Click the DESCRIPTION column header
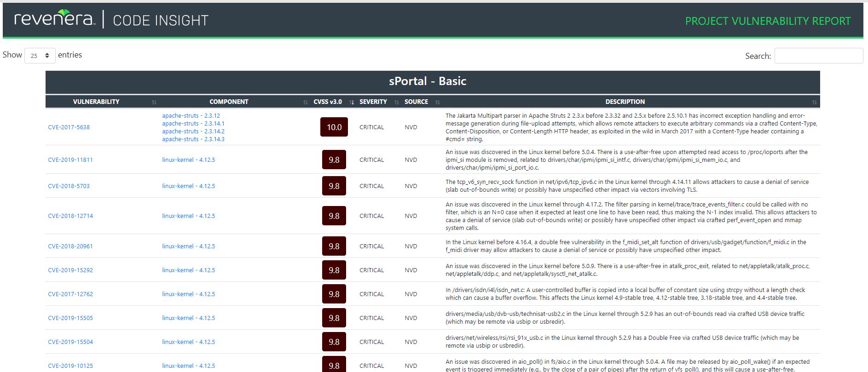Screen dimensions: 868x372 (x=625, y=102)
